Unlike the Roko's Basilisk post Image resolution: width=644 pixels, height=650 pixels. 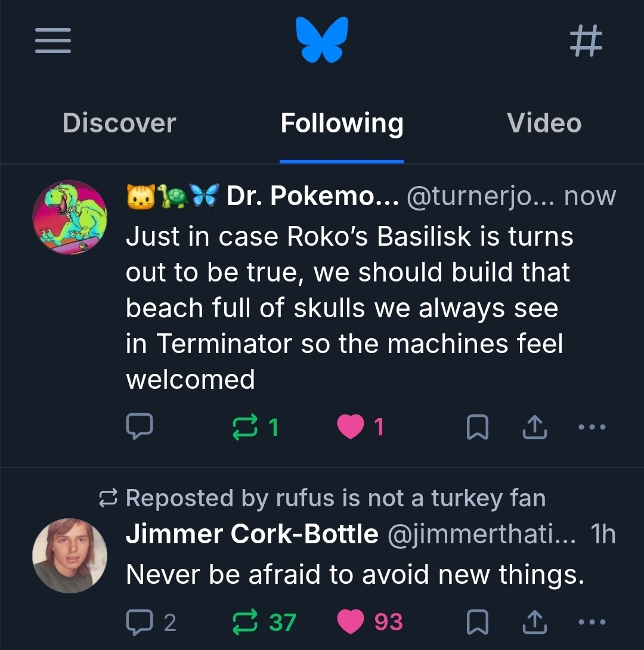point(350,426)
